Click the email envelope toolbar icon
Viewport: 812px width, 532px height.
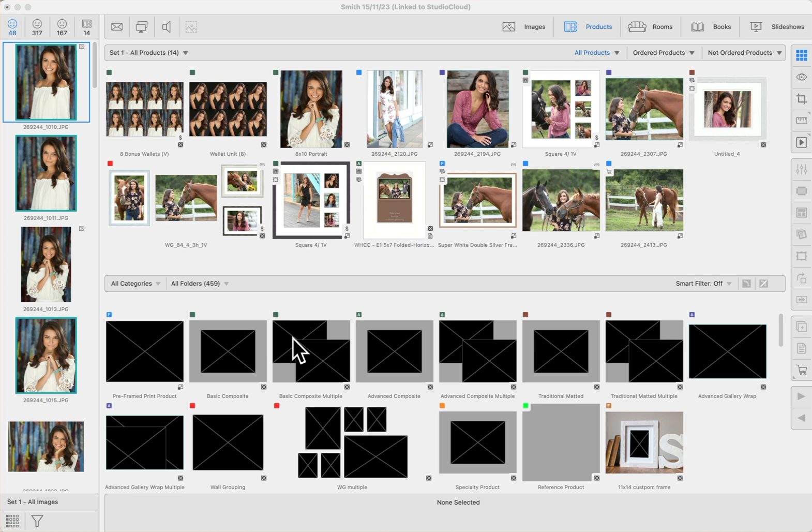pyautogui.click(x=117, y=27)
